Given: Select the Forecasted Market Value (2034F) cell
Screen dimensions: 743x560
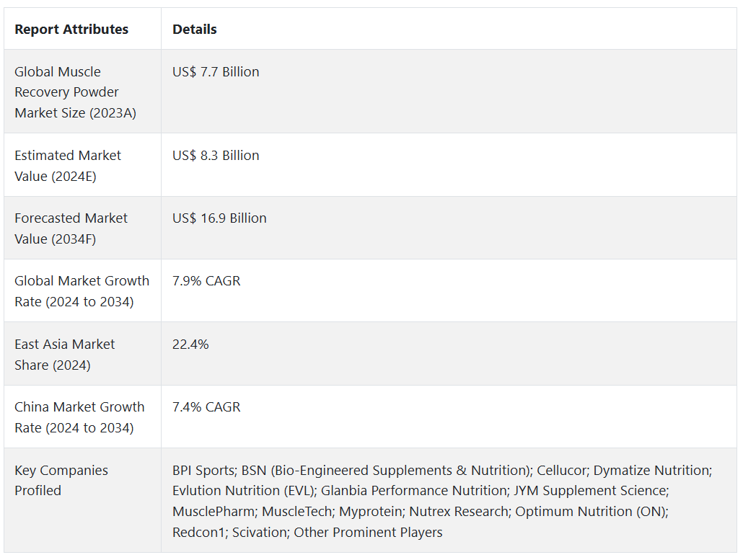Looking at the screenshot, I should point(71,228).
